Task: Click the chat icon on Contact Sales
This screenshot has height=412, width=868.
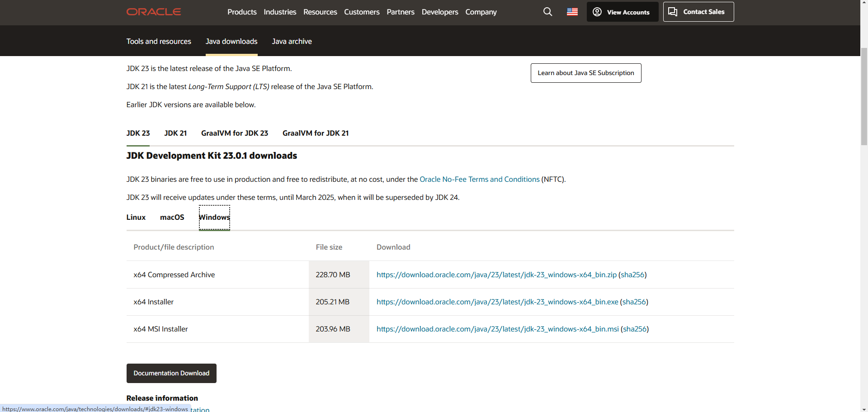Action: pyautogui.click(x=673, y=12)
